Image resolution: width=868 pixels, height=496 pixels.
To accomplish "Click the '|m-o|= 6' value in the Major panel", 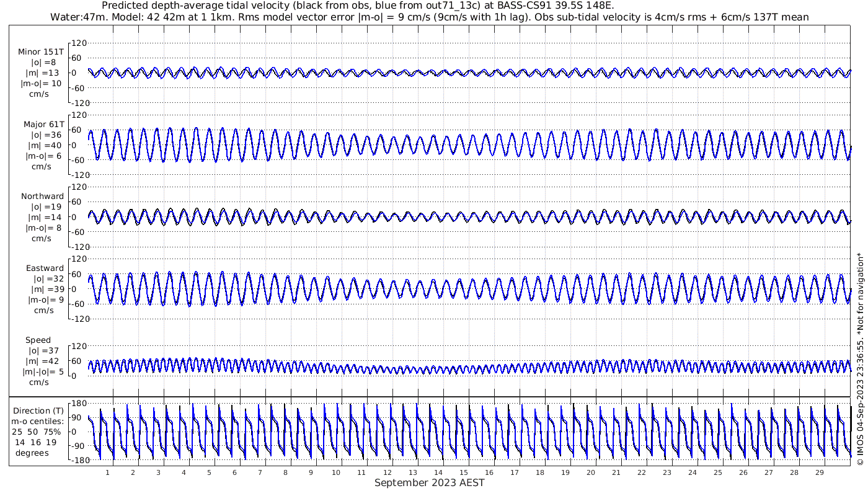I will tap(43, 156).
